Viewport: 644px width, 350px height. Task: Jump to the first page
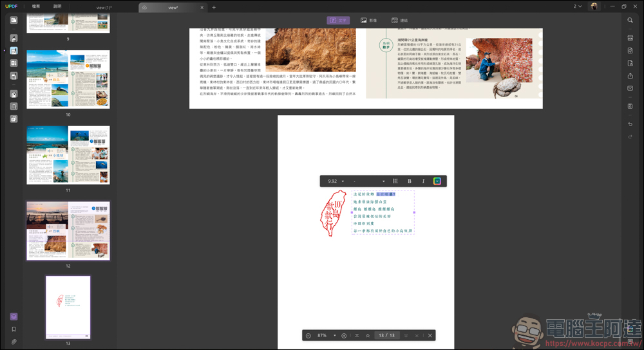(x=357, y=336)
